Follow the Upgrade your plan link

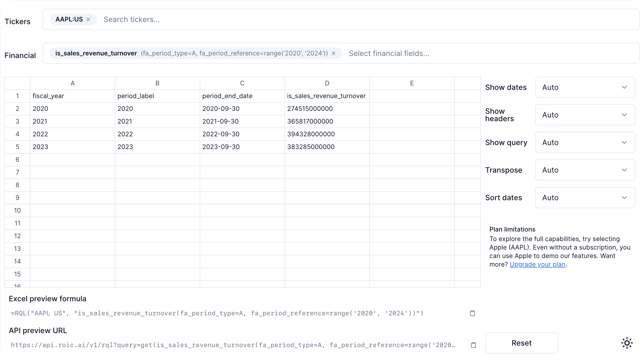pyautogui.click(x=537, y=264)
